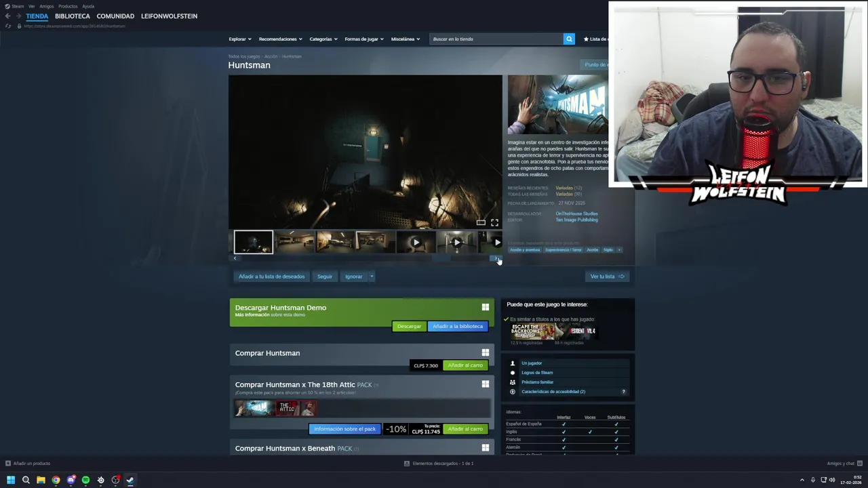Viewport: 868px width, 488px height.
Task: Click Añadir a tu lista de deseados
Action: [272, 277]
